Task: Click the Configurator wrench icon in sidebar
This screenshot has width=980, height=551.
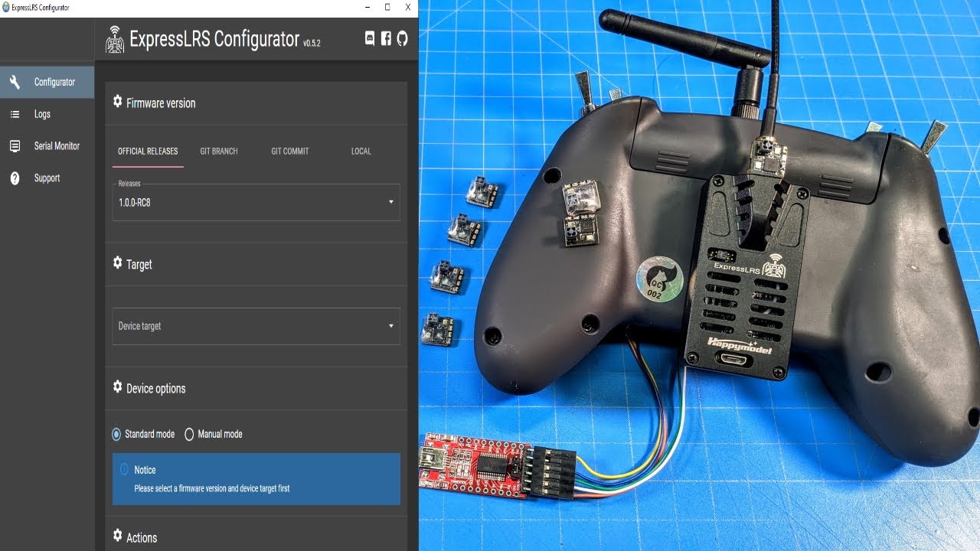Action: (x=15, y=82)
